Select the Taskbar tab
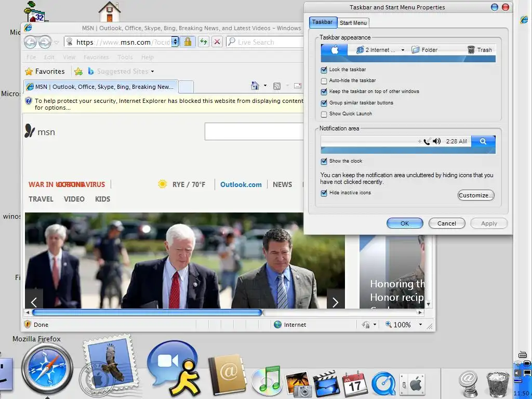 (x=323, y=22)
